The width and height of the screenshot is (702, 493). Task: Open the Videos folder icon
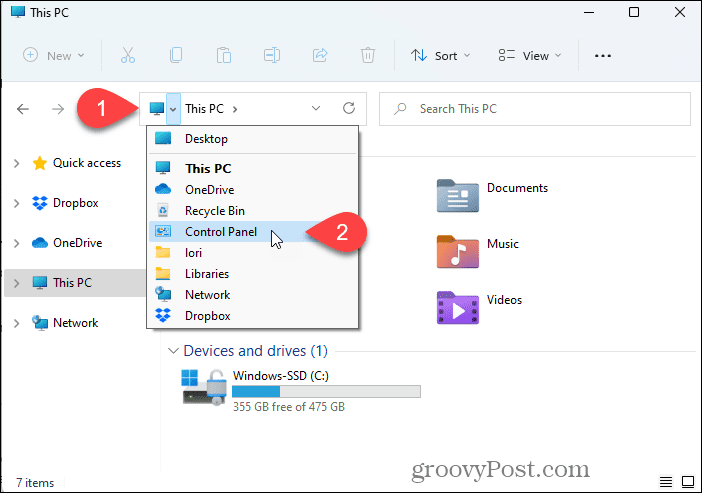pyautogui.click(x=458, y=308)
